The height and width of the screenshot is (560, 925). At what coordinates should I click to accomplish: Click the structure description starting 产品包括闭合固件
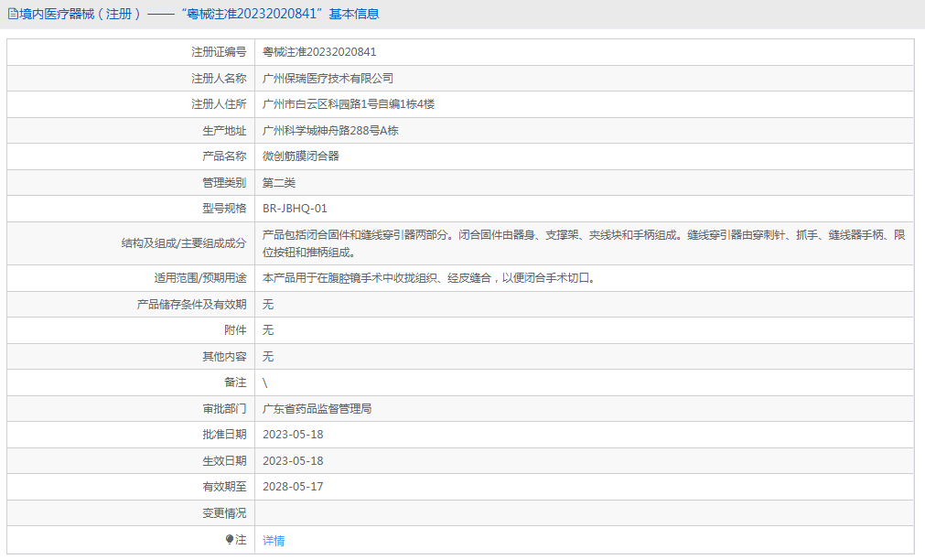pyautogui.click(x=584, y=243)
